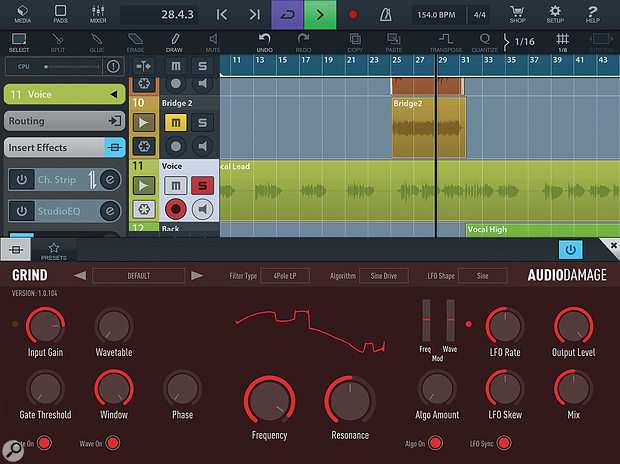Screen dimensions: 620x464
Task: Toggle record arm on Voice track
Action: 176,209
